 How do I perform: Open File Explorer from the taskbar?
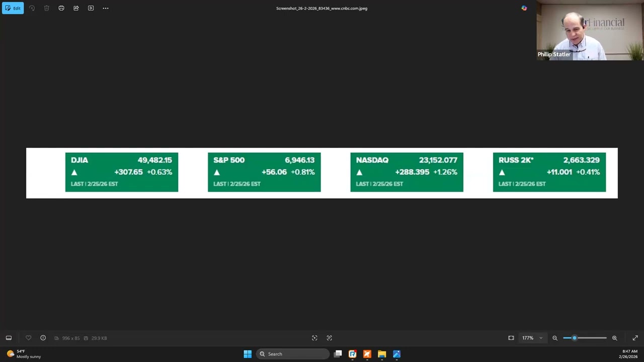tap(382, 354)
